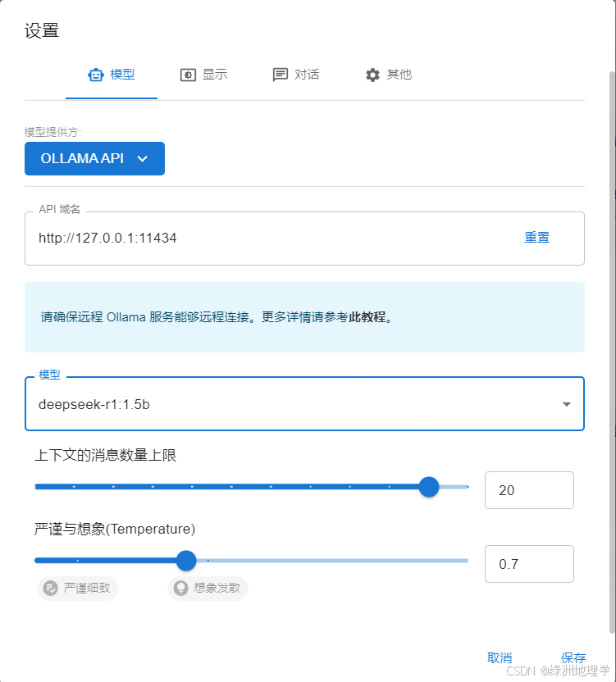Open the 此教程 tutorial link
This screenshot has width=616, height=682.
(367, 317)
